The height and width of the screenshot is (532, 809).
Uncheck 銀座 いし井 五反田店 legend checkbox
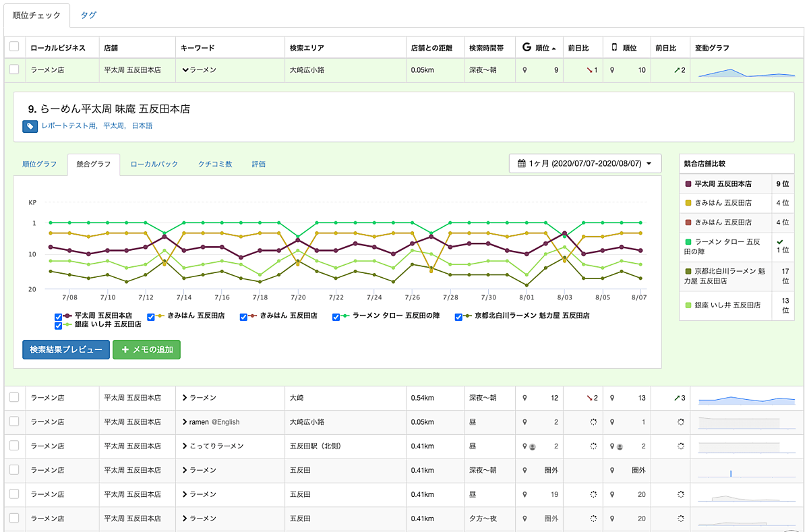tap(58, 326)
